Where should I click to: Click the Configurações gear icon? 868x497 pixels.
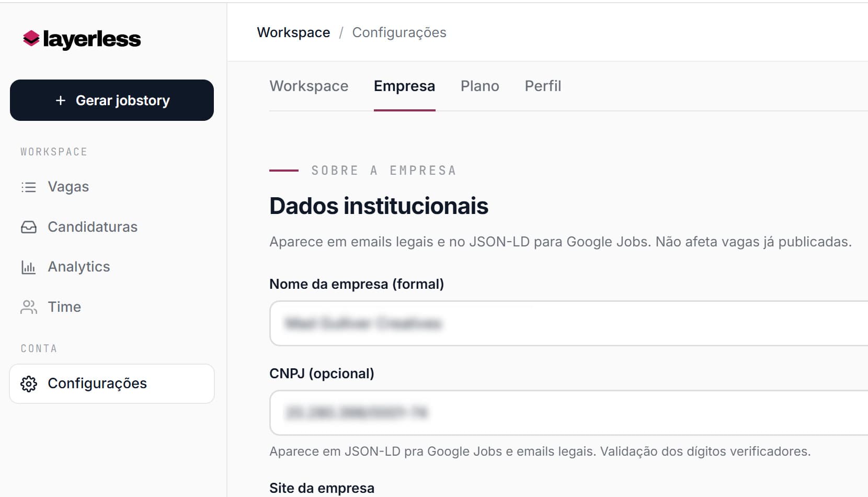(29, 383)
